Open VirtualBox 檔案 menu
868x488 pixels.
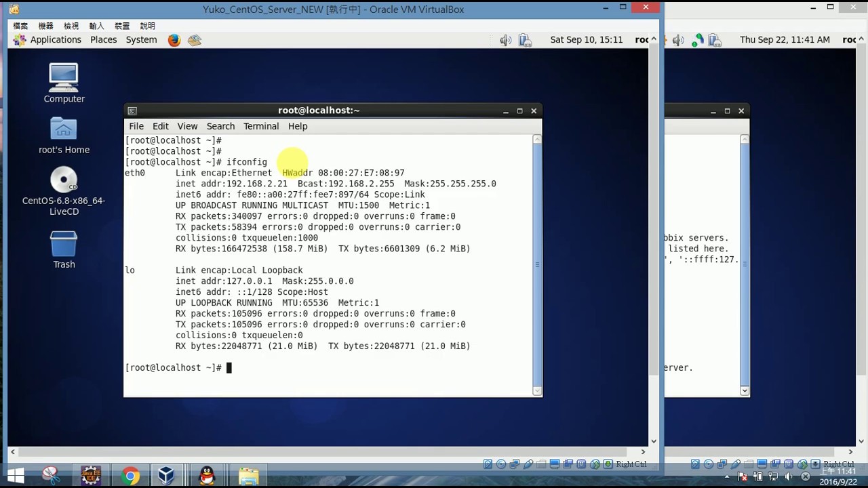20,26
